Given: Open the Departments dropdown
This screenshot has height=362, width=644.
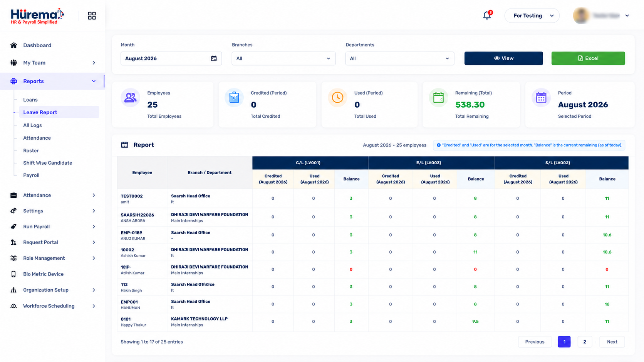Looking at the screenshot, I should tap(400, 58).
